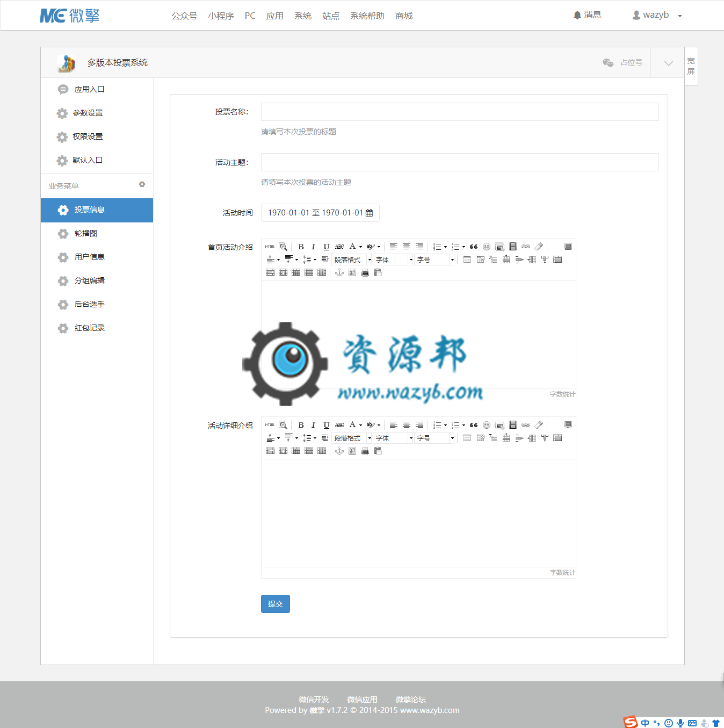
Task: Expand the chevron next to 占位号
Action: click(668, 63)
